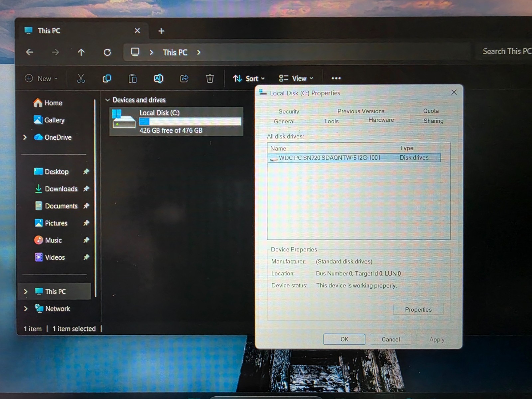Image resolution: width=532 pixels, height=399 pixels.
Task: Expand the This PC tree node
Action: click(x=26, y=292)
